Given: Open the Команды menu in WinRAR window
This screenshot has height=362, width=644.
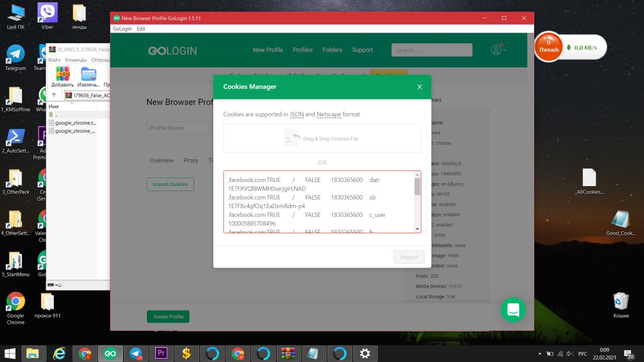Looking at the screenshot, I should (76, 60).
